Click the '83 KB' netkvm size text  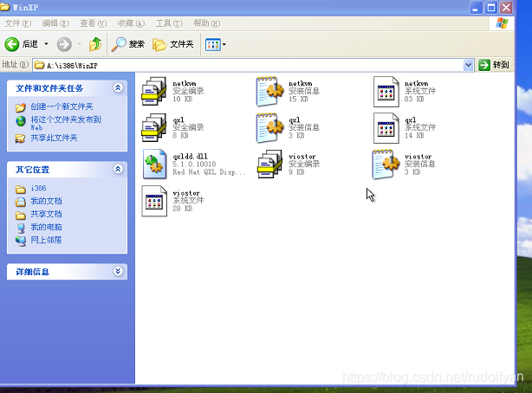pyautogui.click(x=414, y=99)
